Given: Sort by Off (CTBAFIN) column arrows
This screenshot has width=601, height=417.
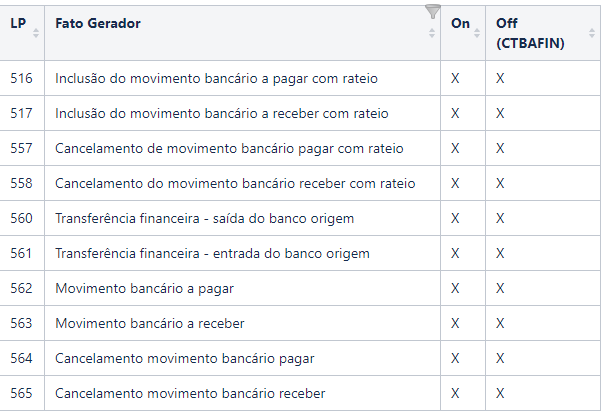Looking at the screenshot, I should [592, 33].
